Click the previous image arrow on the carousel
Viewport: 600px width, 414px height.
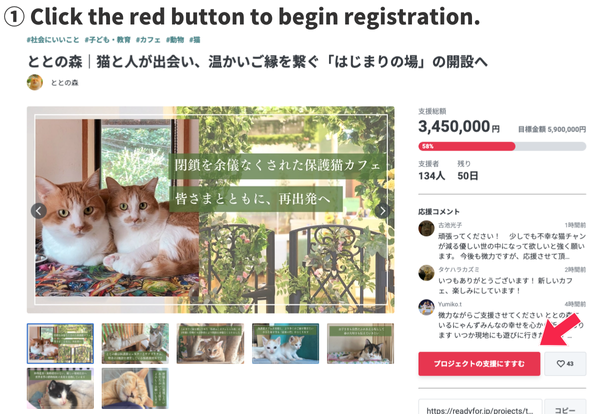pos(39,211)
